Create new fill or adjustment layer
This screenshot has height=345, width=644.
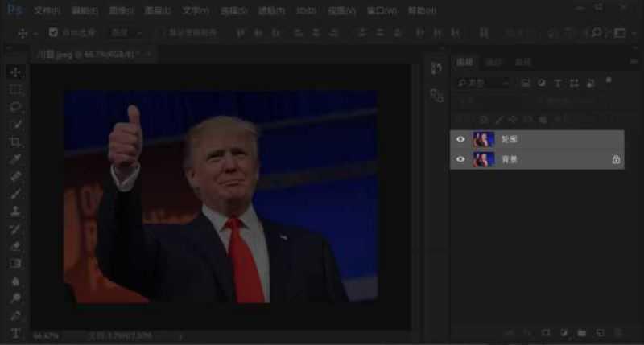pos(564,333)
